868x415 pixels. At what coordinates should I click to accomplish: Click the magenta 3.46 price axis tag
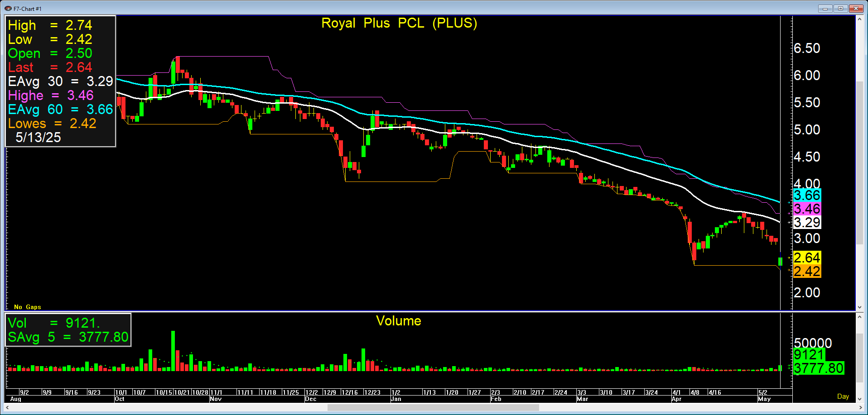807,209
